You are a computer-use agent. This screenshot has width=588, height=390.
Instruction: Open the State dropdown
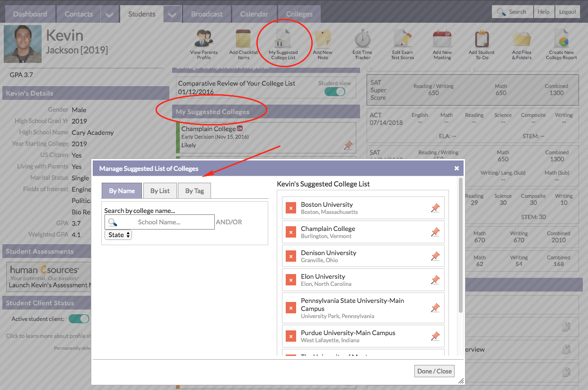pos(118,235)
